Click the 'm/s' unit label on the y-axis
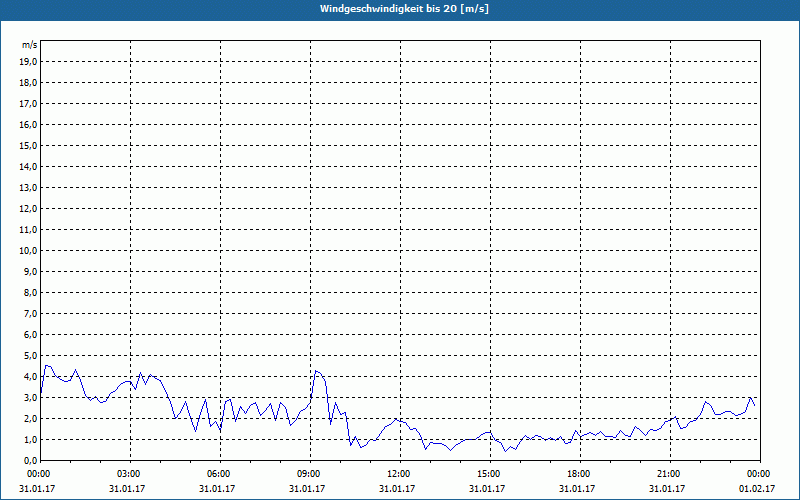The height and width of the screenshot is (500, 800). (30, 45)
